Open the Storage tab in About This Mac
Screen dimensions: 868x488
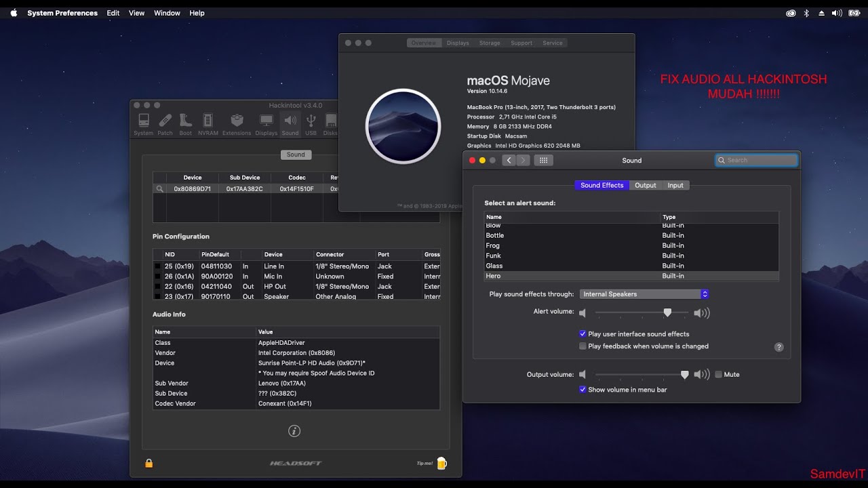tap(490, 43)
